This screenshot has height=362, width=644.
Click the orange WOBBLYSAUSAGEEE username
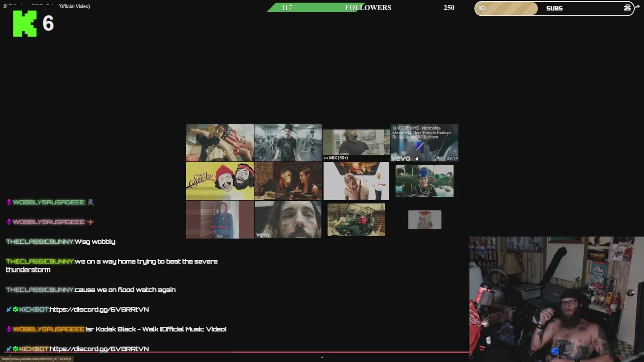click(48, 329)
